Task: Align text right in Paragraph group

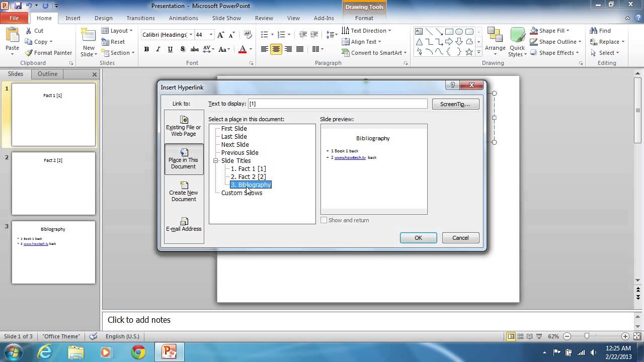Action: (x=288, y=49)
